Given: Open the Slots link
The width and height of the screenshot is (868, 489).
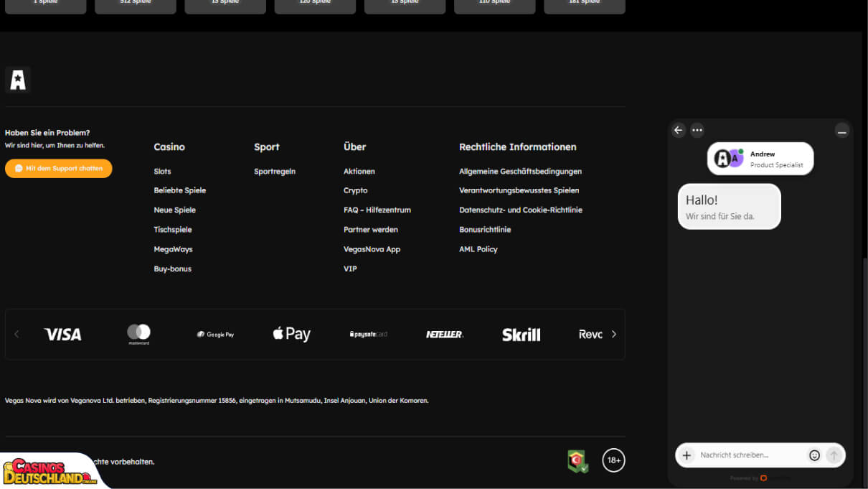Looking at the screenshot, I should [162, 172].
